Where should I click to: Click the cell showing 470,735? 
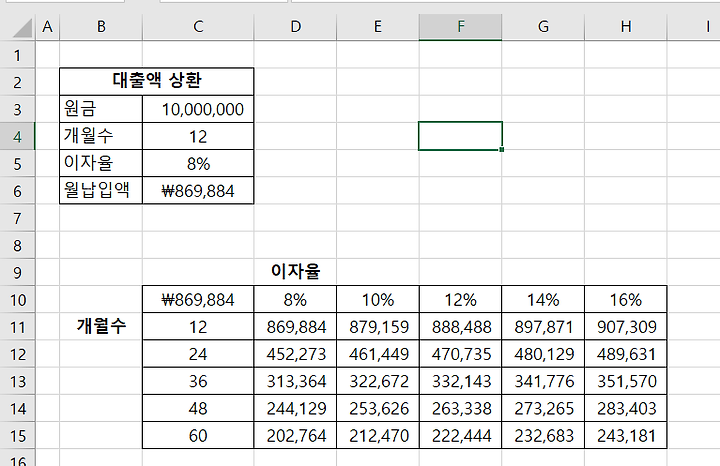pyautogui.click(x=461, y=354)
